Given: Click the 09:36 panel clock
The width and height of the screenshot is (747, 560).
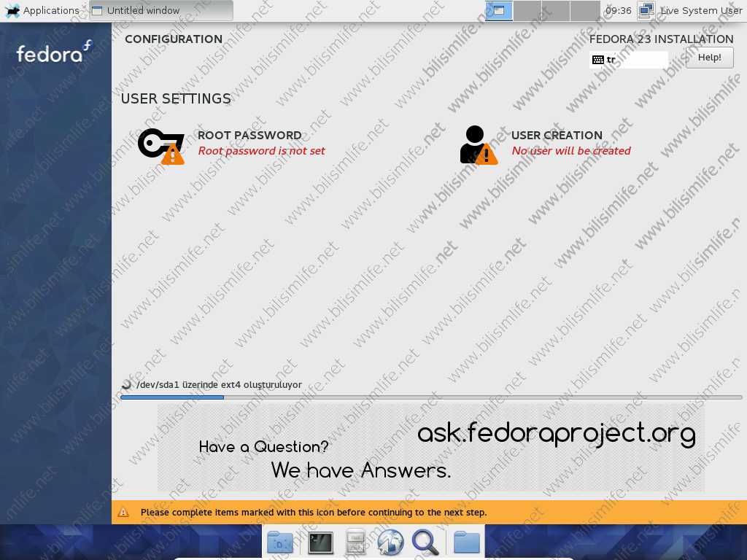Looking at the screenshot, I should click(x=619, y=10).
